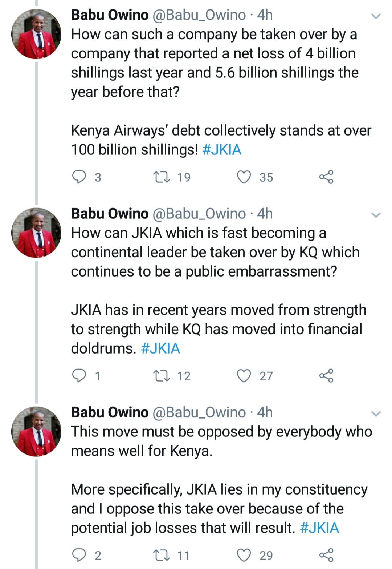
Task: Open options chevron on the net loss tweet
Action: coord(376,16)
